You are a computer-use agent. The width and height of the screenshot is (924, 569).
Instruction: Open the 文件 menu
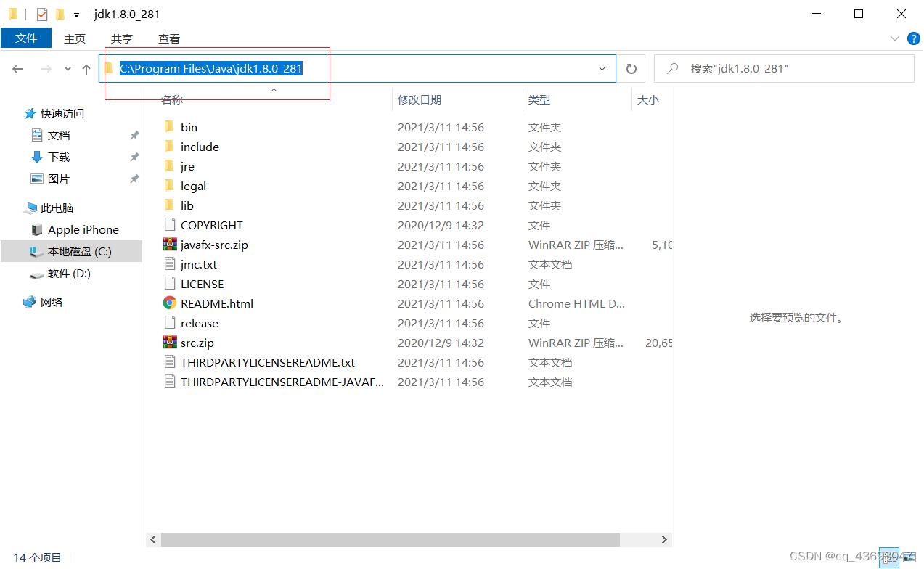click(x=26, y=38)
